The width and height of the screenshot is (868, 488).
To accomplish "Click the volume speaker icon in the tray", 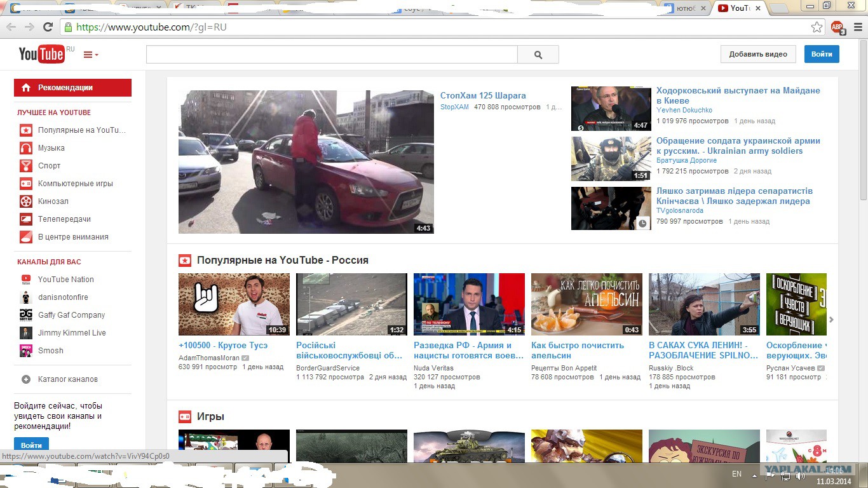I will (x=800, y=476).
